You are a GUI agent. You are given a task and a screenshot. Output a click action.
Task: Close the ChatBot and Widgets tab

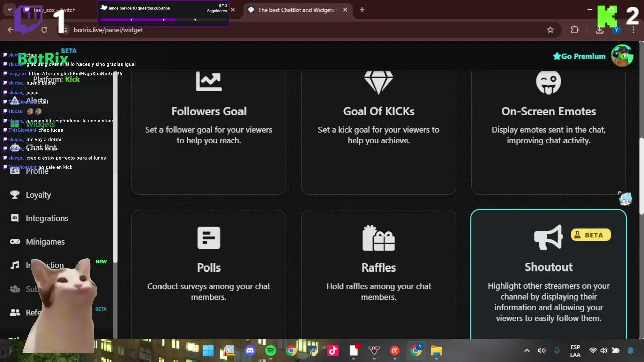[345, 10]
